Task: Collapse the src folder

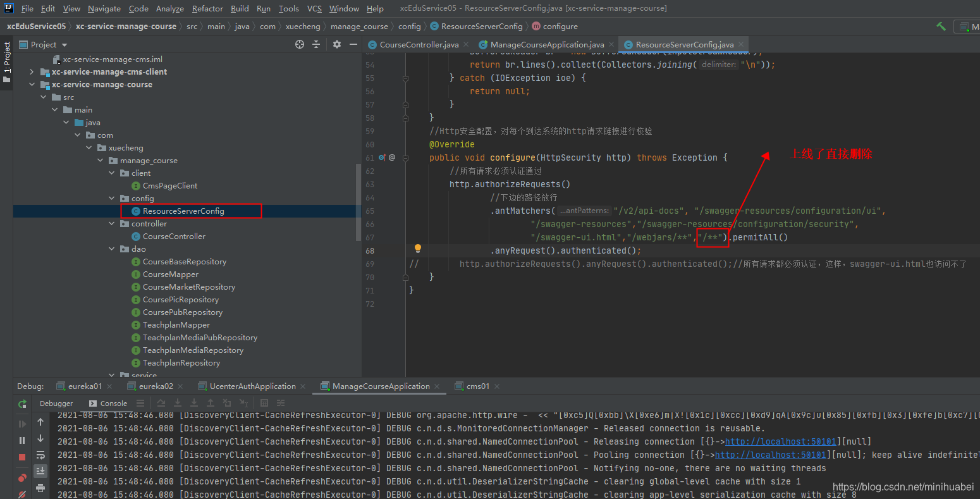Action: (43, 97)
